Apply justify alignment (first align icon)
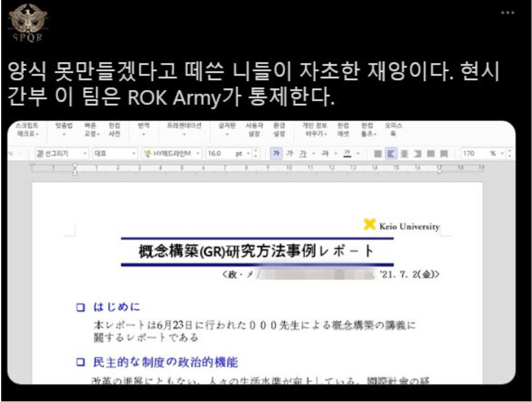 click(378, 154)
